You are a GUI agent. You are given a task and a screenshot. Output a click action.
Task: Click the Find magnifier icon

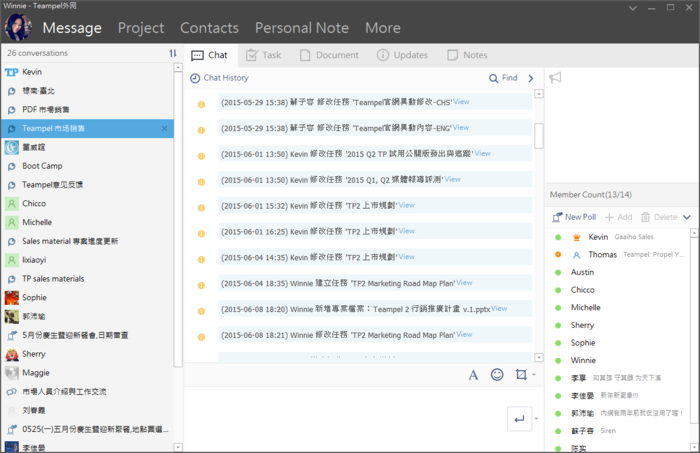[493, 78]
